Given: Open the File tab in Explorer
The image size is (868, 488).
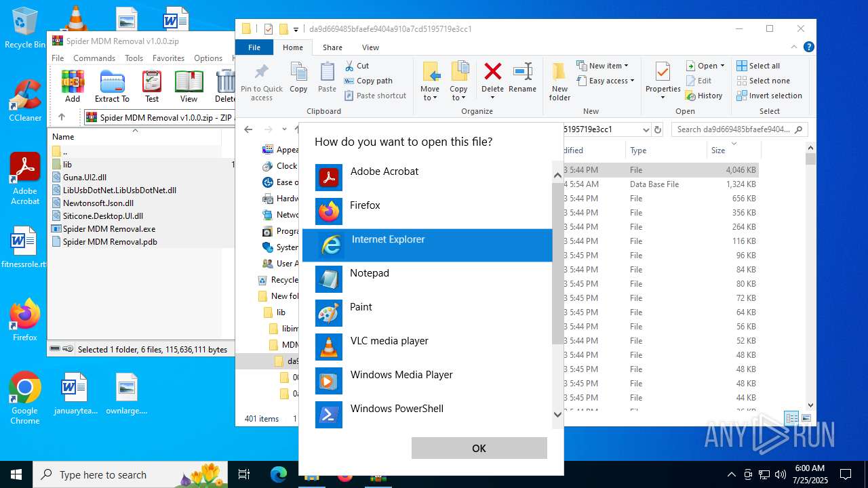Looking at the screenshot, I should pos(254,47).
